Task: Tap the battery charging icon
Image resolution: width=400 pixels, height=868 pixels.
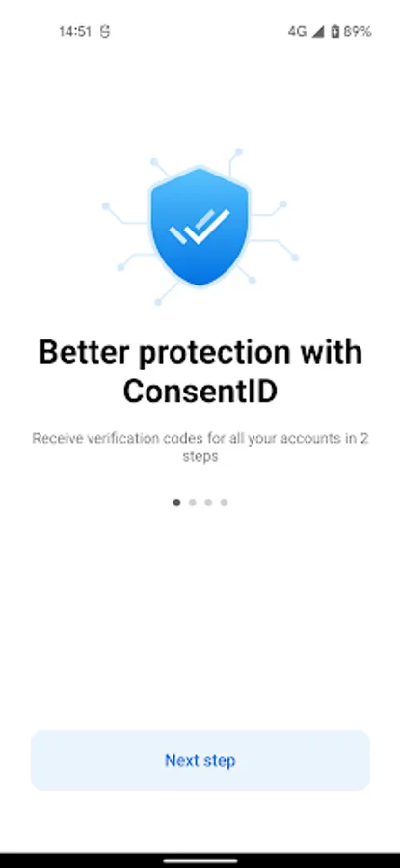Action: point(334,32)
